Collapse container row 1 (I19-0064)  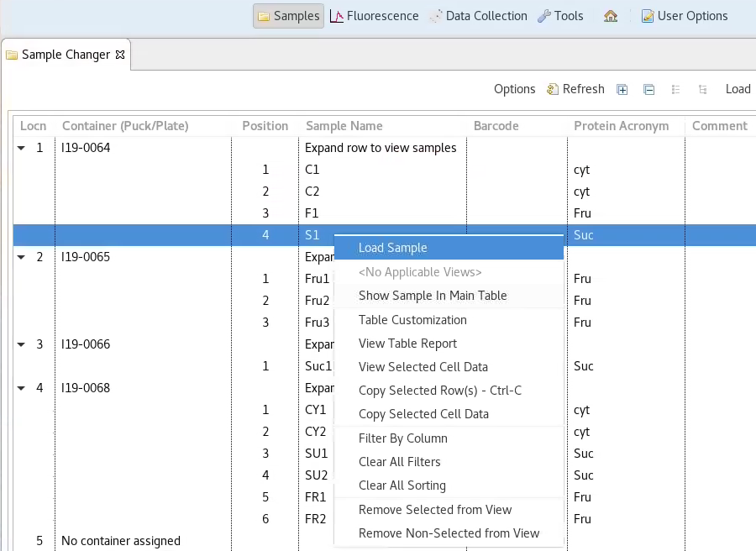tap(21, 148)
